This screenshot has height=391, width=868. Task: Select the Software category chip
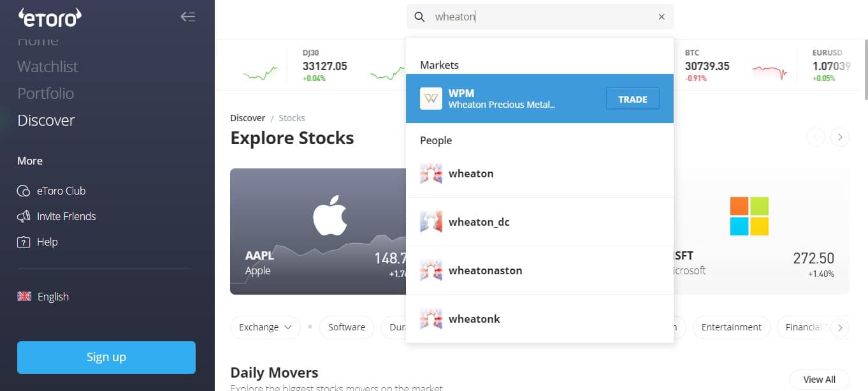347,327
